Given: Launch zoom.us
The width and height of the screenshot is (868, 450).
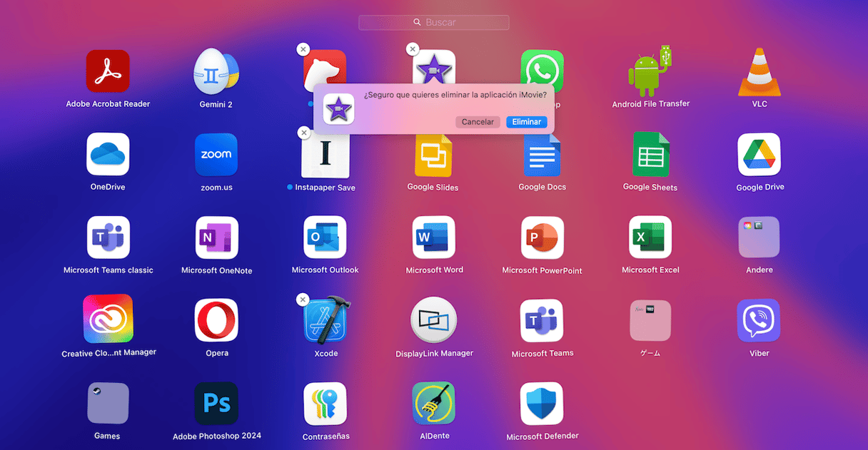Looking at the screenshot, I should pos(216,154).
